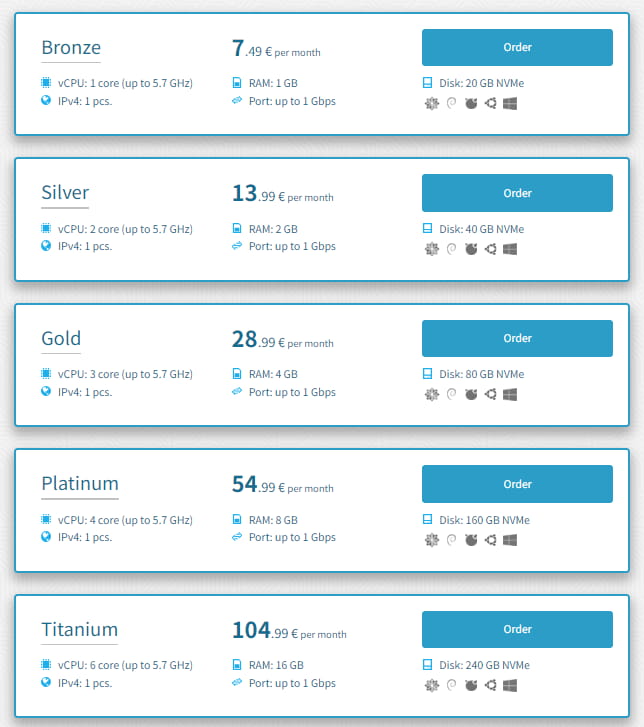Click the Order button for Bronze plan
644x727 pixels.
tap(517, 47)
